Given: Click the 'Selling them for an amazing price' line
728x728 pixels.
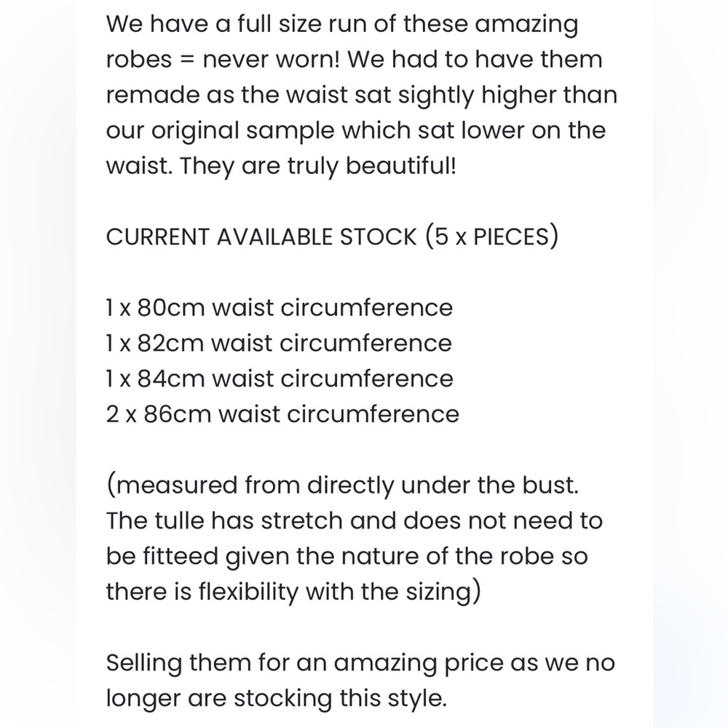Looking at the screenshot, I should [x=360, y=662].
